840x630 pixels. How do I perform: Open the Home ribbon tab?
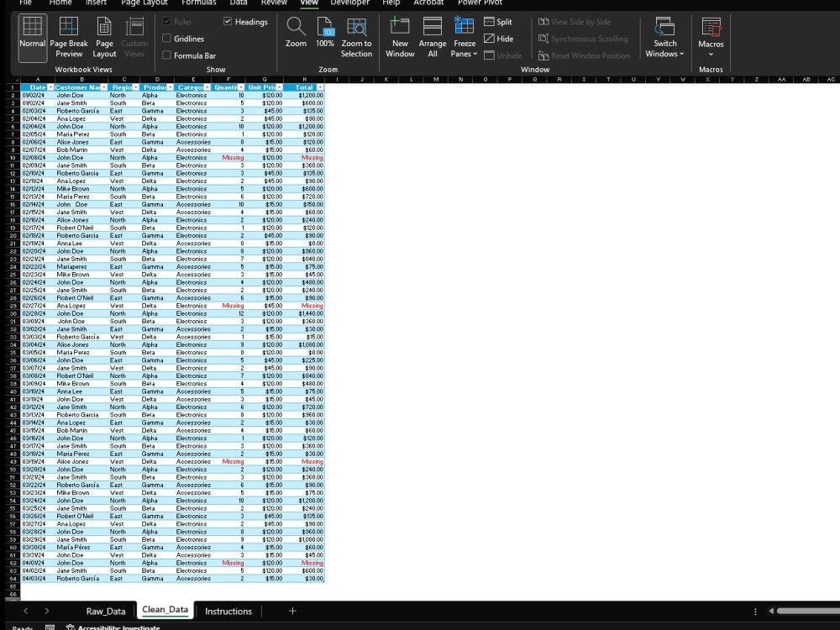[x=60, y=3]
